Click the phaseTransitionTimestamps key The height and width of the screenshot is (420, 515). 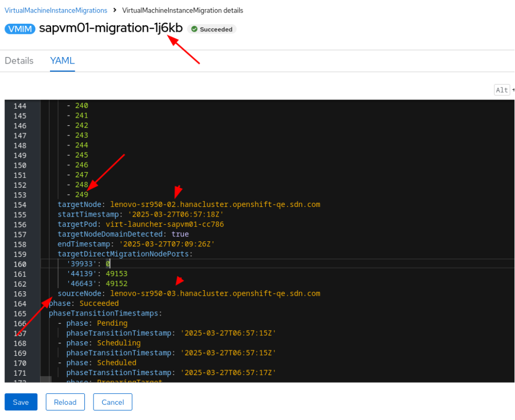[x=104, y=313]
